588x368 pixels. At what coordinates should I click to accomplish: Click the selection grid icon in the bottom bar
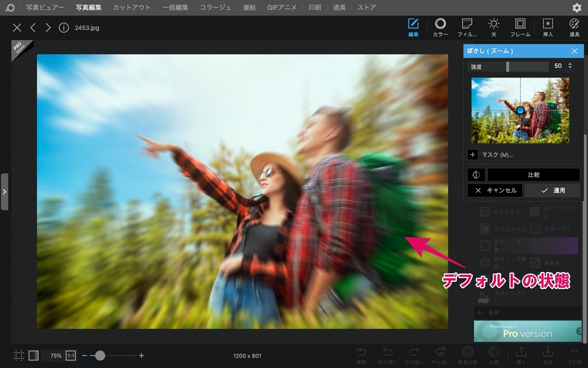point(19,356)
